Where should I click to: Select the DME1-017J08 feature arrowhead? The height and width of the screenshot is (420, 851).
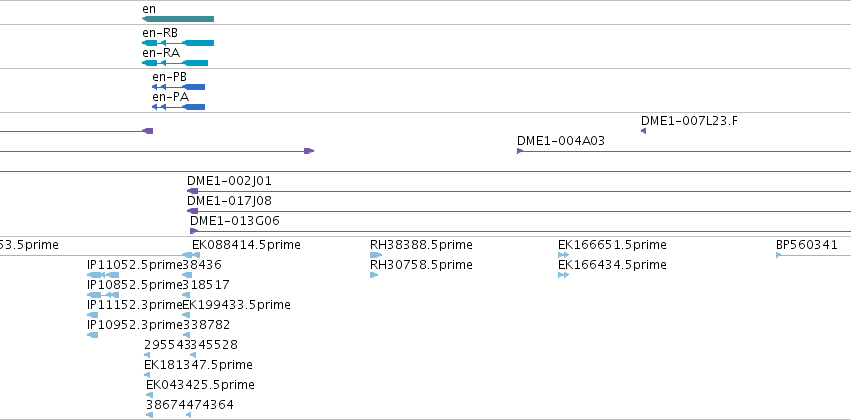(x=193, y=211)
